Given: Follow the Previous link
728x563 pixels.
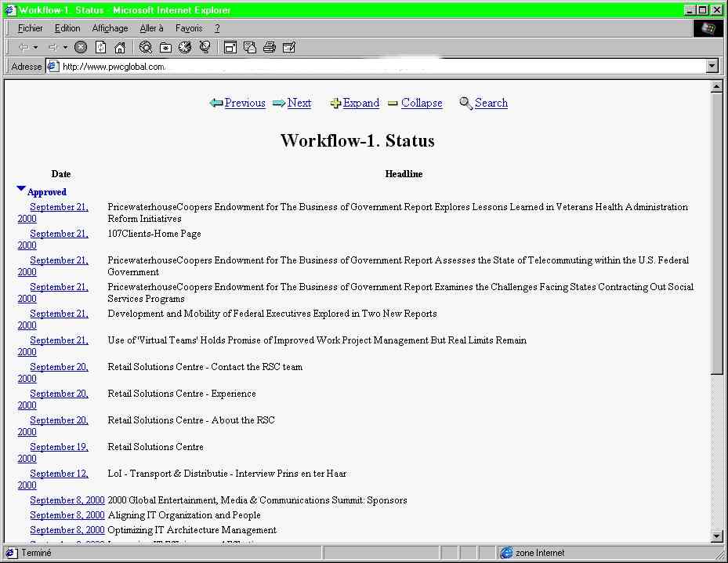Looking at the screenshot, I should [244, 103].
